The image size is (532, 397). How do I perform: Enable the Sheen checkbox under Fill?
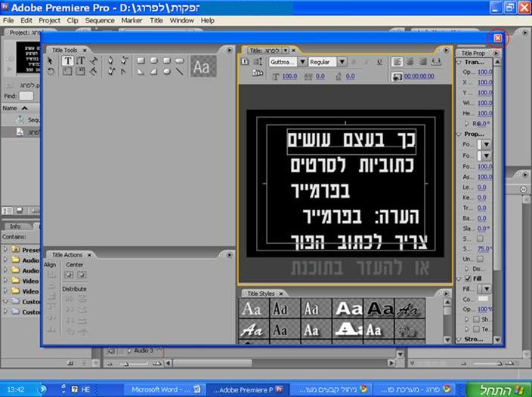pyautogui.click(x=476, y=319)
